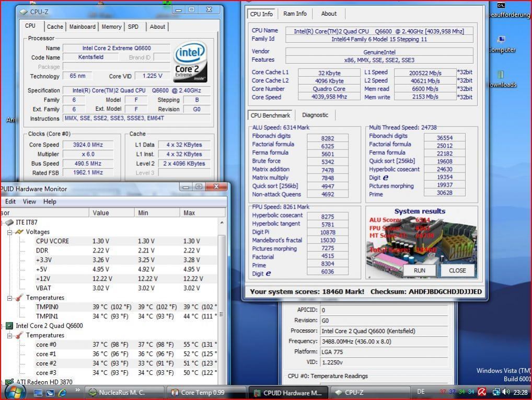Open the About tab in CPU-Z

157,27
